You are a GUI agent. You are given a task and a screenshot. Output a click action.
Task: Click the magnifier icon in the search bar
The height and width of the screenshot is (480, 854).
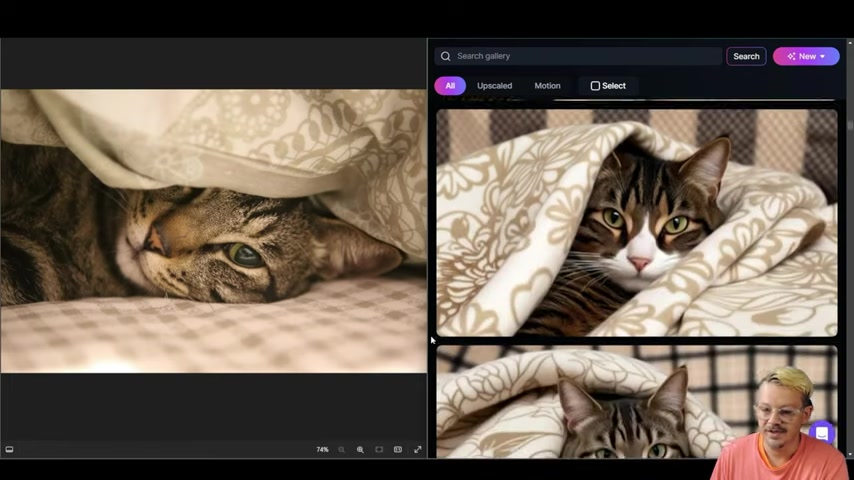[x=446, y=56]
